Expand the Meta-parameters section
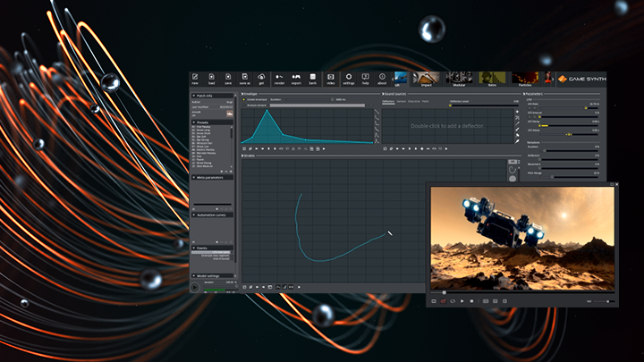Image resolution: width=644 pixels, height=362 pixels. (194, 177)
